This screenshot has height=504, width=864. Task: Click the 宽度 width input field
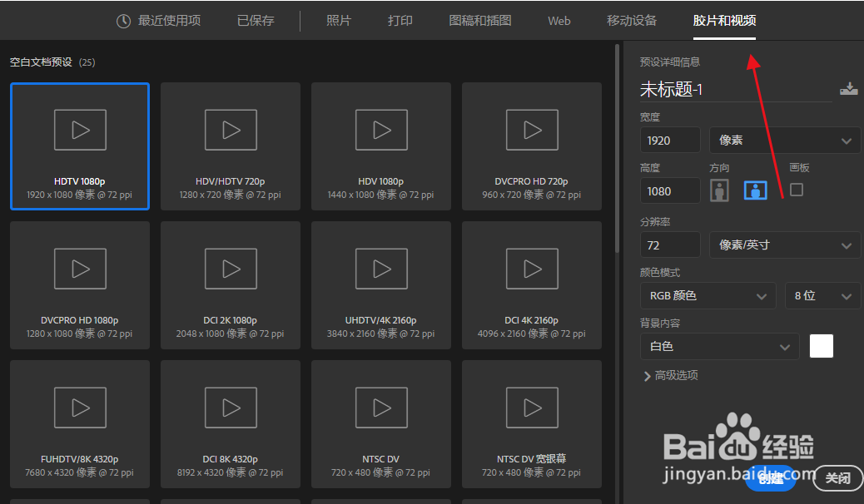[x=670, y=140]
